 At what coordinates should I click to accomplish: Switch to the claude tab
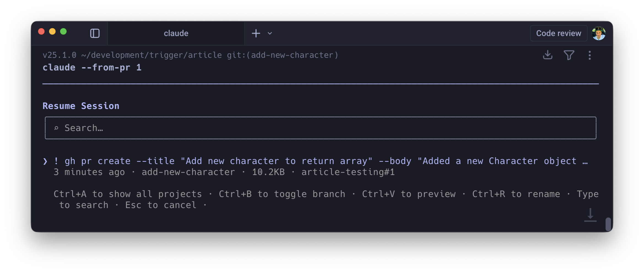coord(176,33)
